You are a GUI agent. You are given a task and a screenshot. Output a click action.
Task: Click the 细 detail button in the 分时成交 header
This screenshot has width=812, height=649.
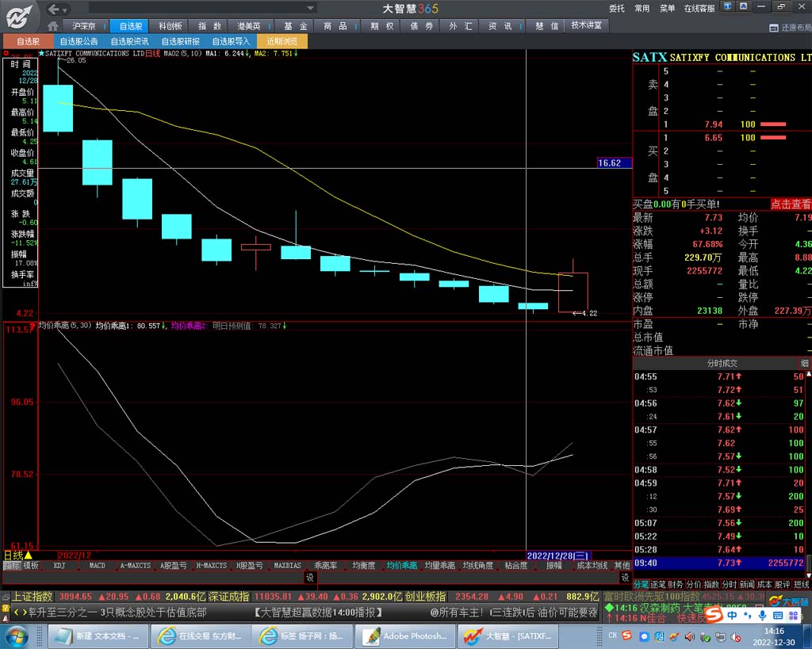[x=805, y=363]
